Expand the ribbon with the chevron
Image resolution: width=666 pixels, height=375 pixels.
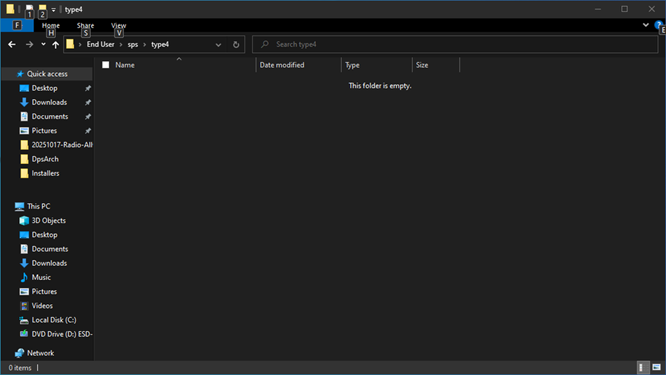(646, 25)
